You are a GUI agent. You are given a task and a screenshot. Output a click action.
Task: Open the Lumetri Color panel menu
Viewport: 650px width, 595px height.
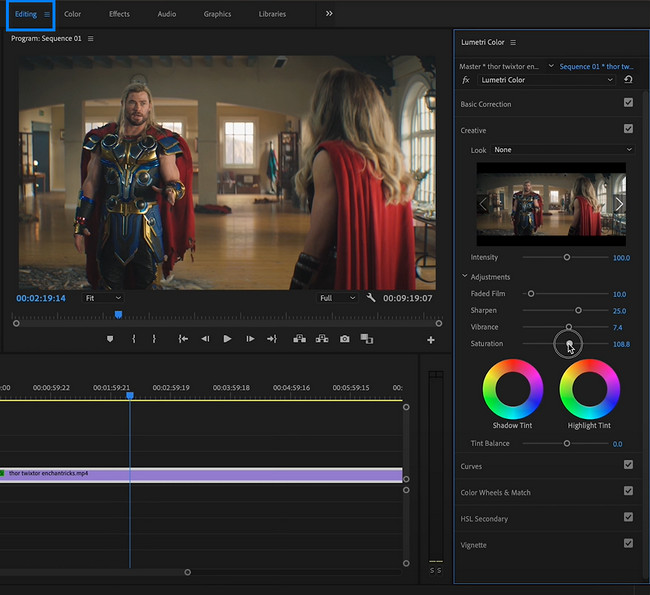coord(513,42)
